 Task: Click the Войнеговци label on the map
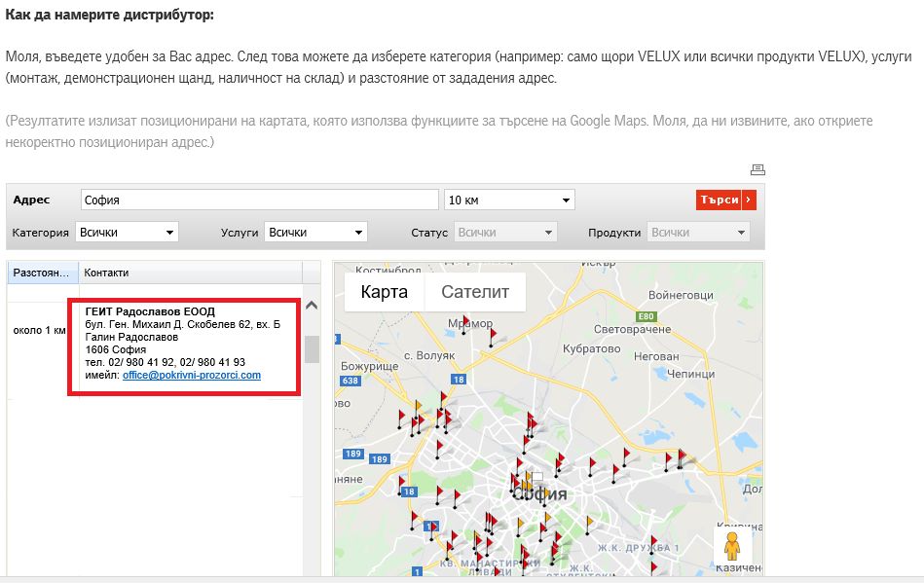[x=681, y=295]
